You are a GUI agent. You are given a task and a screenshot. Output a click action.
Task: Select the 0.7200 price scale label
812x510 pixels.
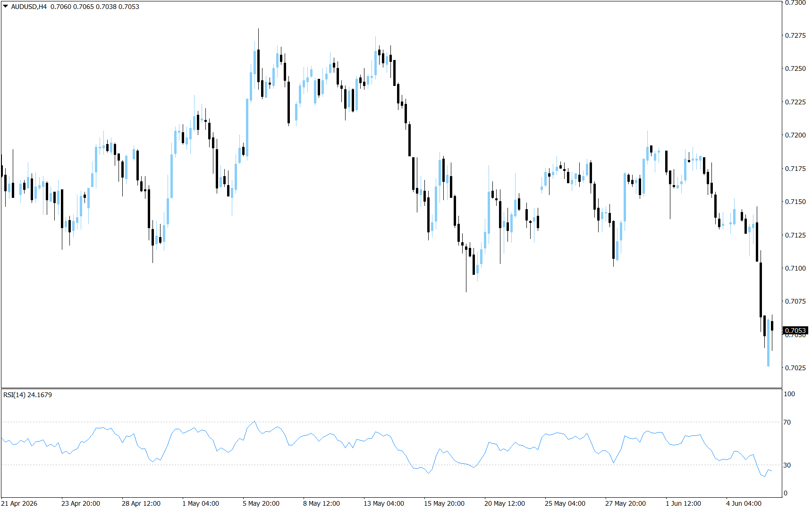pyautogui.click(x=795, y=135)
